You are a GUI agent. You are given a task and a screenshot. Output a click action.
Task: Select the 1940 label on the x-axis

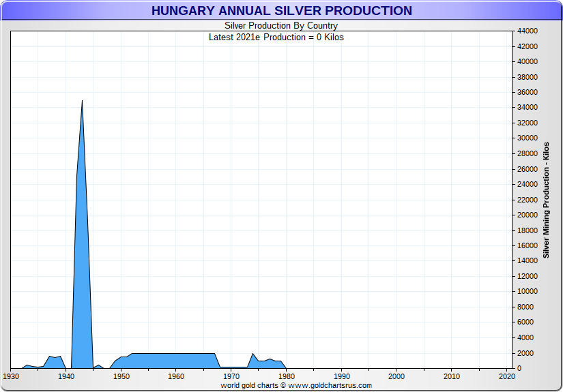coord(66,376)
